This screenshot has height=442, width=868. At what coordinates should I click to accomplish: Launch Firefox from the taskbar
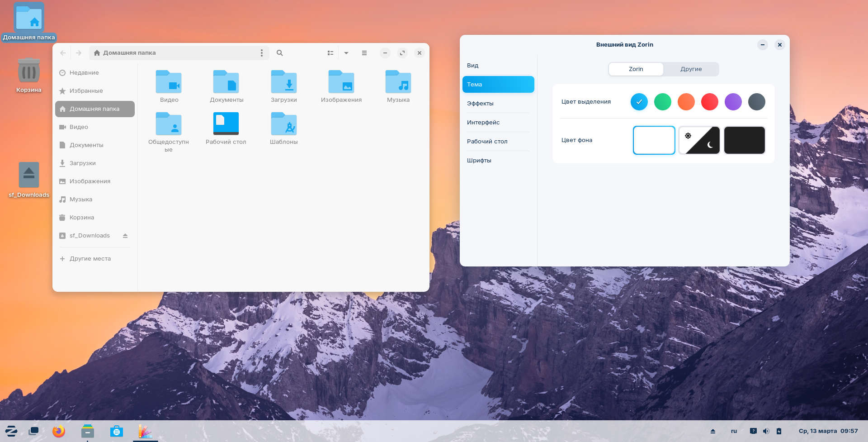pos(59,432)
